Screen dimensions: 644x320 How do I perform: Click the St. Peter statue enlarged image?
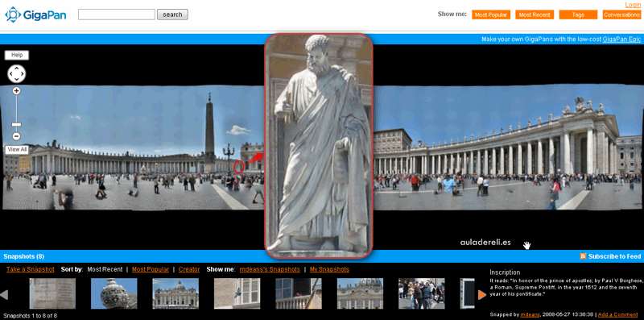click(x=319, y=146)
